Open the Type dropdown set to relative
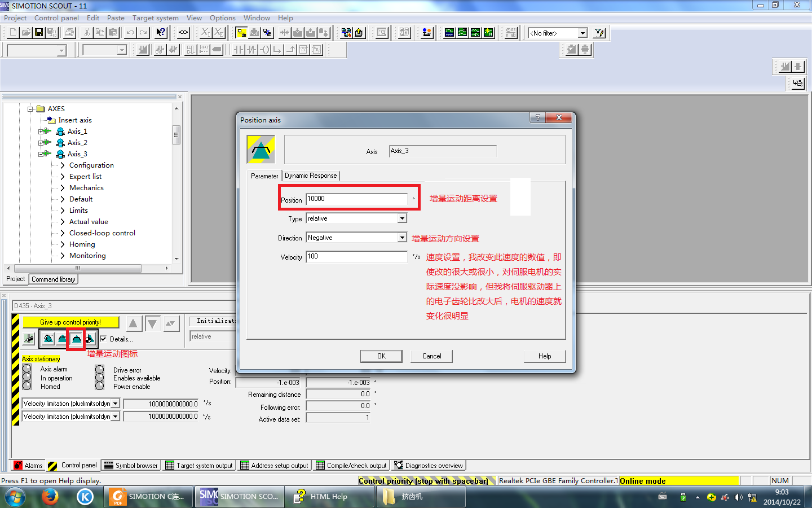Screen dimensions: 812x508 [x=402, y=218]
